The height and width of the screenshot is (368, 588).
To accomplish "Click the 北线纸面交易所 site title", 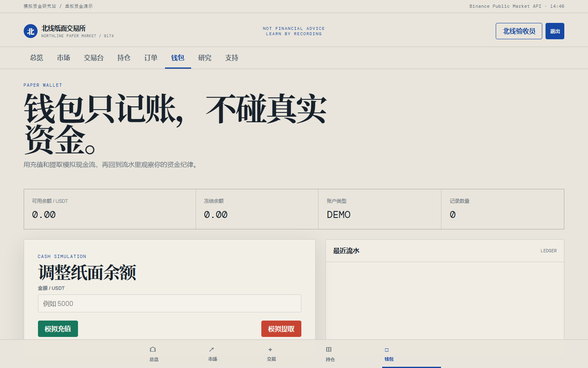I will pos(64,28).
